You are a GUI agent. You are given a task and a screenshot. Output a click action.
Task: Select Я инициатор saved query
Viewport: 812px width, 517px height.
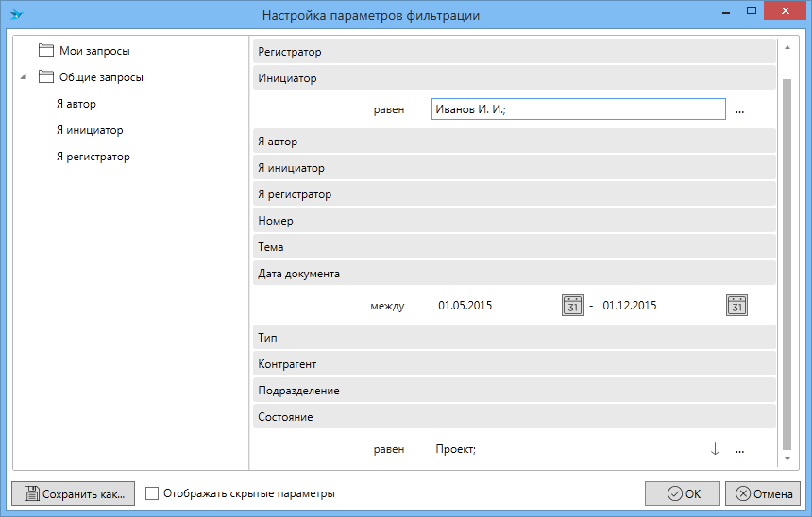coord(89,130)
